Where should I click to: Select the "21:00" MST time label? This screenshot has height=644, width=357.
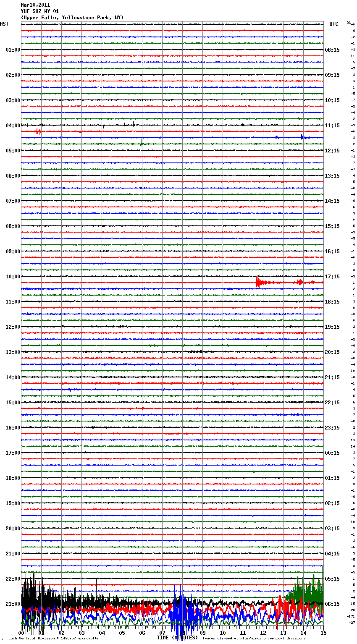point(13,554)
